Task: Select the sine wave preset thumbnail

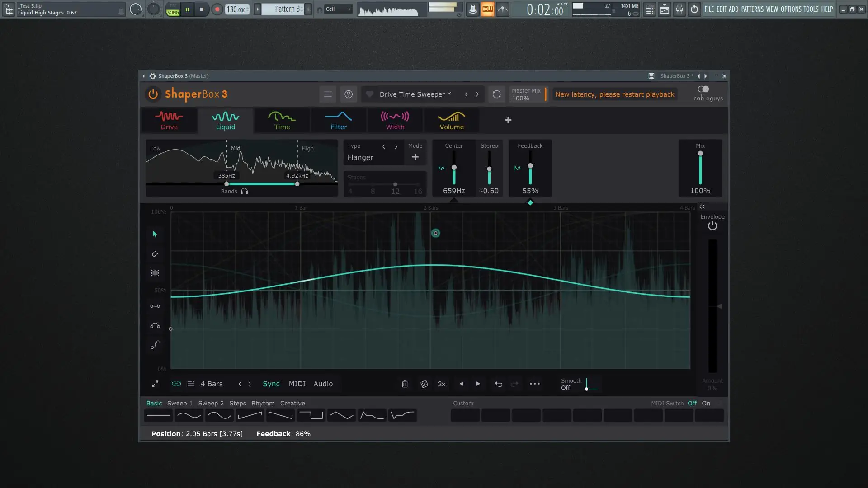Action: click(189, 415)
